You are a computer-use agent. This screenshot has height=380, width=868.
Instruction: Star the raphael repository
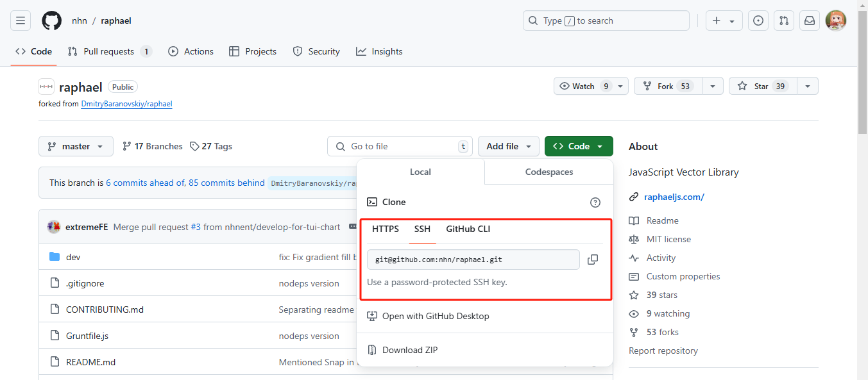(763, 86)
